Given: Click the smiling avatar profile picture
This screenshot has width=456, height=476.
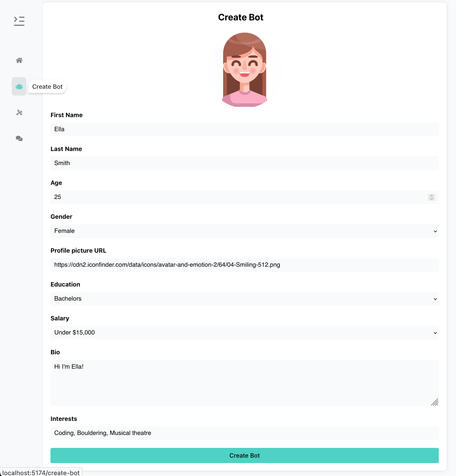Looking at the screenshot, I should click(x=244, y=69).
